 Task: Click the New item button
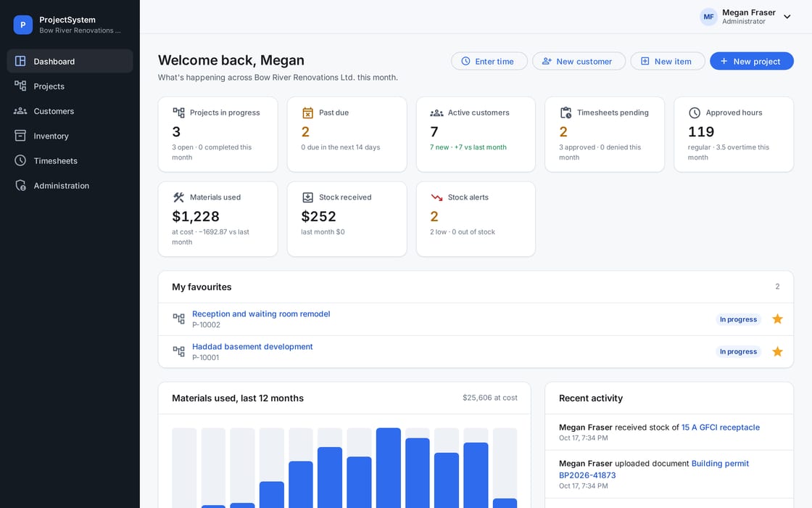667,61
